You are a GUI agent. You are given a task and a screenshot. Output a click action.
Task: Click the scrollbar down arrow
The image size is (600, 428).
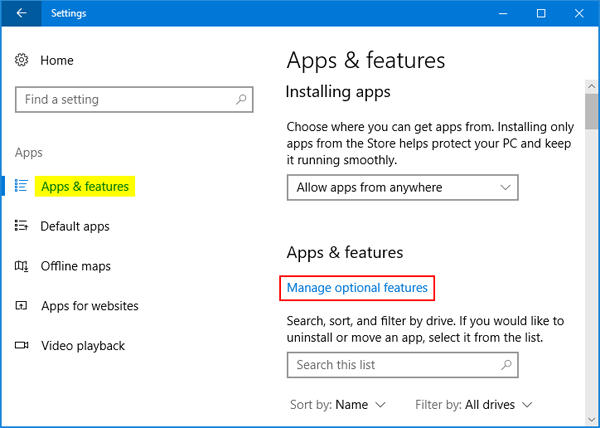[x=590, y=419]
